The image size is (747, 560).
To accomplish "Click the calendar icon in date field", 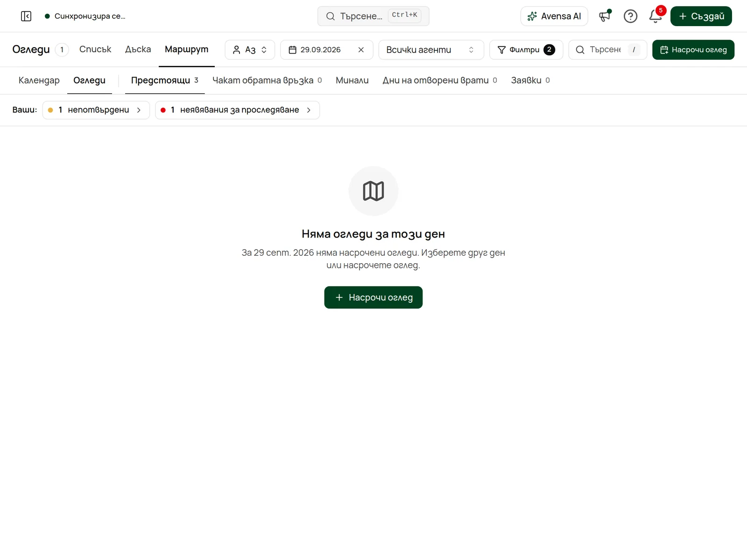I will point(293,50).
